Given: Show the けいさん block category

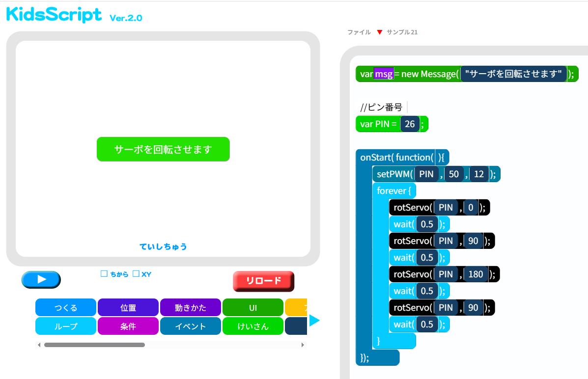Looking at the screenshot, I should (x=253, y=326).
